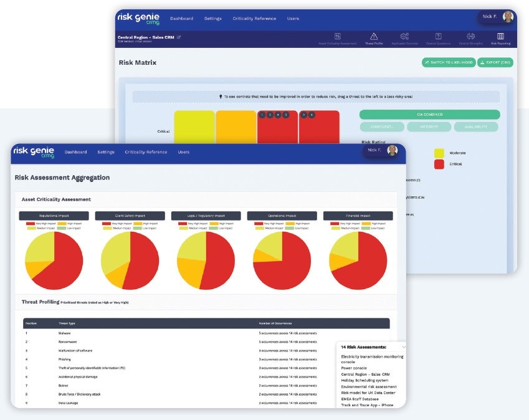Viewport: 529px width, 420px height.
Task: Click the Client Safety Impact chart header
Action: pyautogui.click(x=130, y=216)
